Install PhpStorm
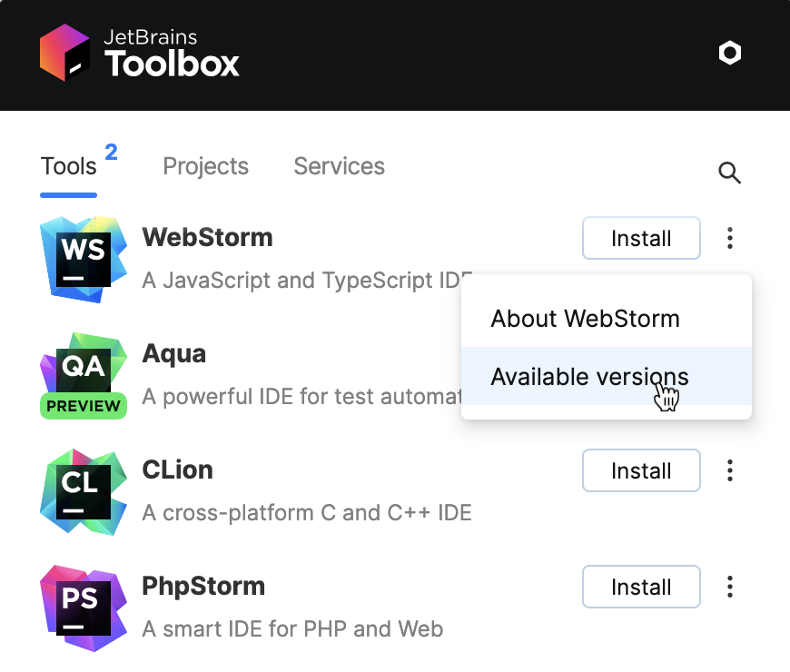 pyautogui.click(x=641, y=587)
